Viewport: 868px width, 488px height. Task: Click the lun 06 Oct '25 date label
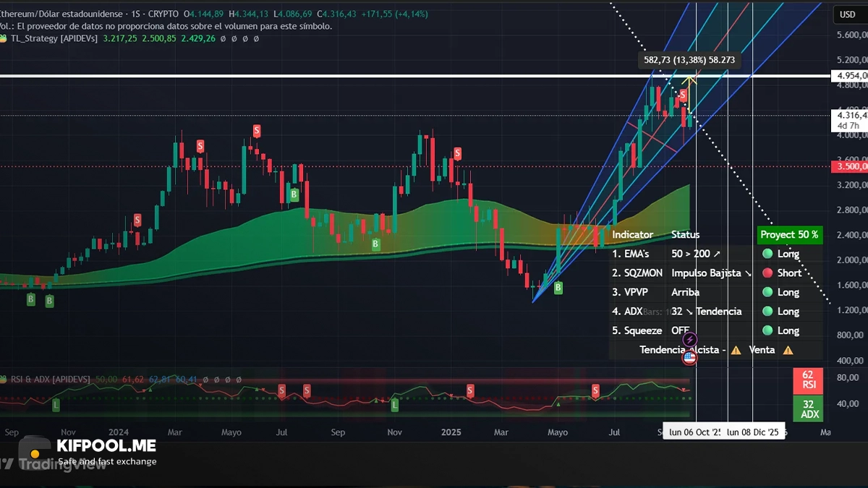click(694, 432)
